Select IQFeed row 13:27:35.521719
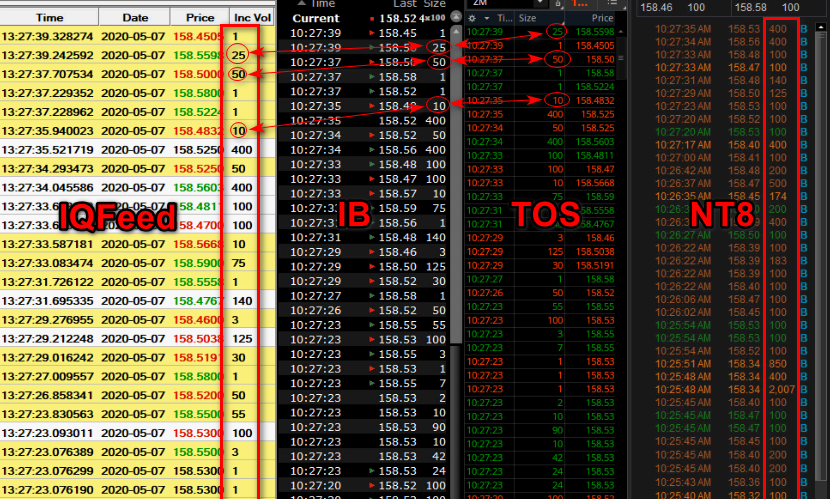This screenshot has width=830, height=499. point(138,150)
